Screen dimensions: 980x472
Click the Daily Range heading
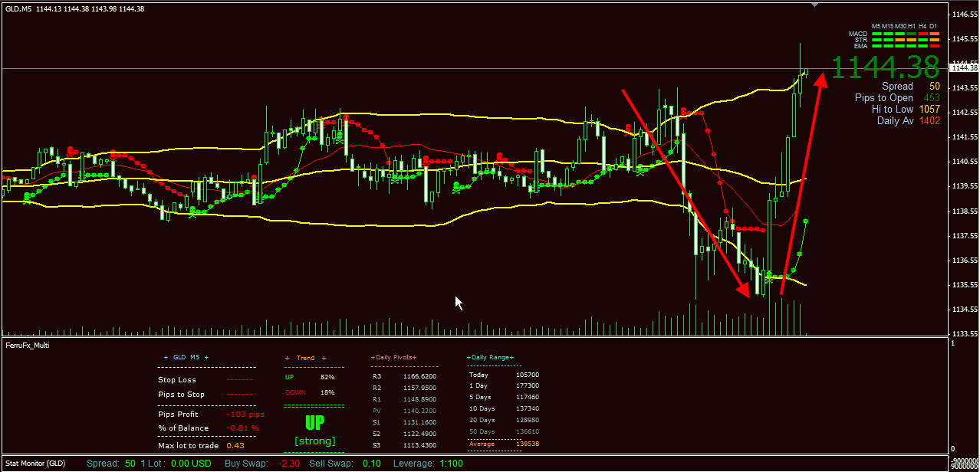click(x=490, y=358)
